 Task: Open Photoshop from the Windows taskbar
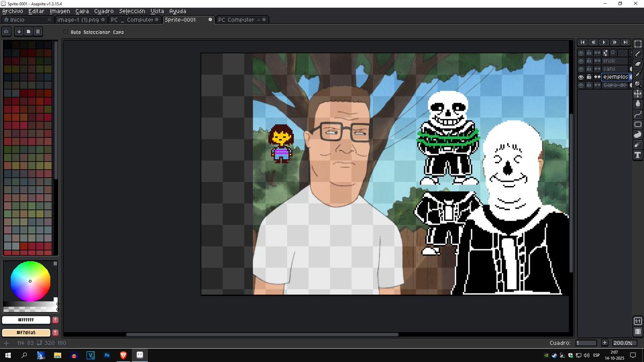[107, 355]
